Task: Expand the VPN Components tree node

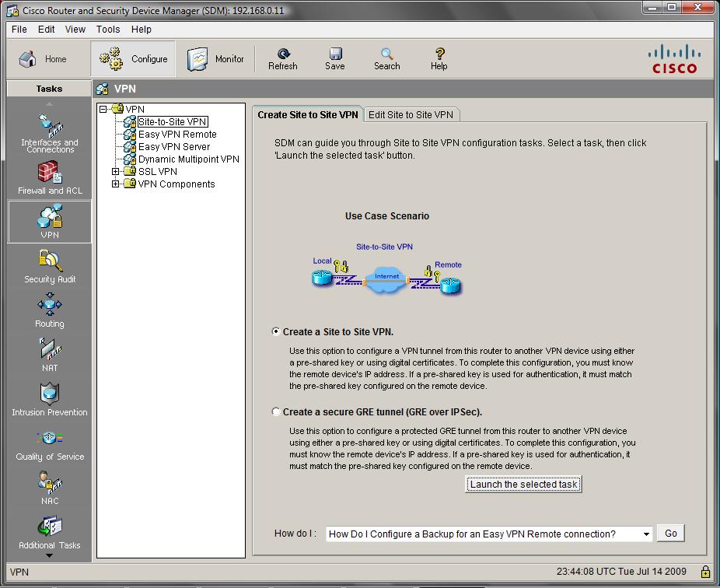Action: coord(116,184)
